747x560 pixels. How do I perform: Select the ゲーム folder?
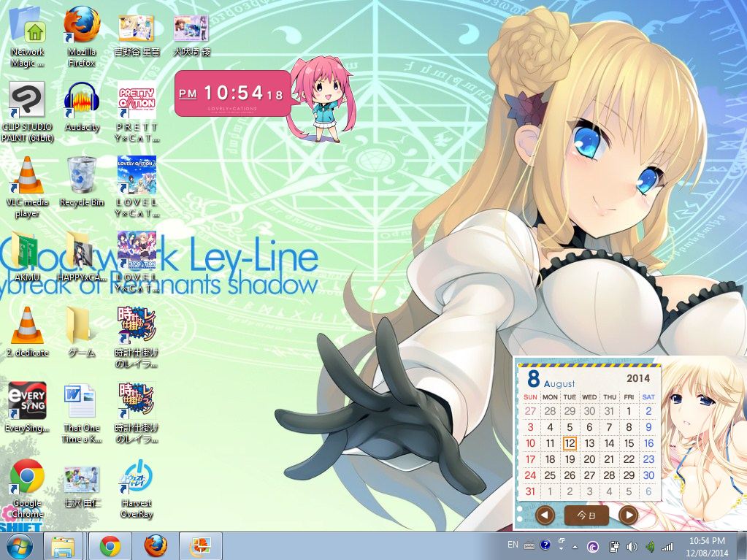[x=82, y=332]
